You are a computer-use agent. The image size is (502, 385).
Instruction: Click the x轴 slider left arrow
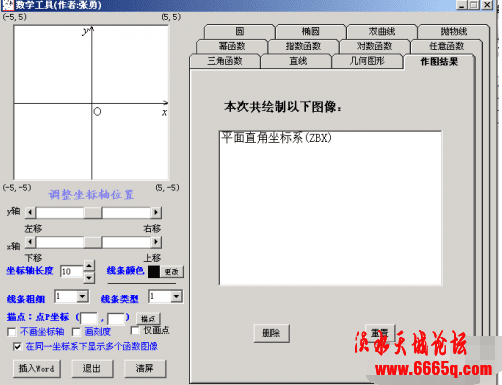coord(30,241)
